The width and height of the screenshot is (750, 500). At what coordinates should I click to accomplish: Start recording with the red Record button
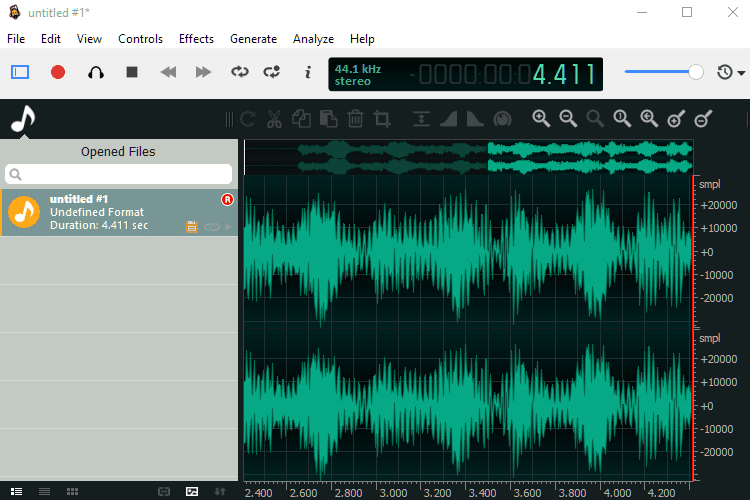pos(58,72)
